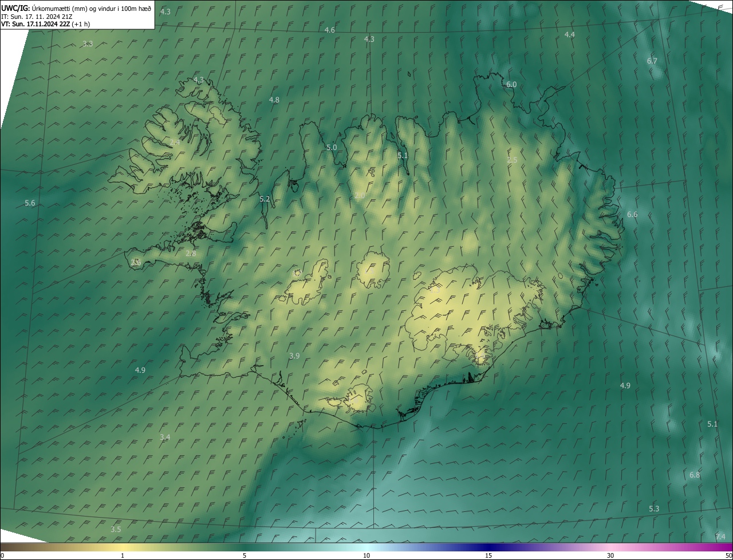Screen dimensions: 733x560
Task: Click the 6.0 value label
Action: point(511,85)
